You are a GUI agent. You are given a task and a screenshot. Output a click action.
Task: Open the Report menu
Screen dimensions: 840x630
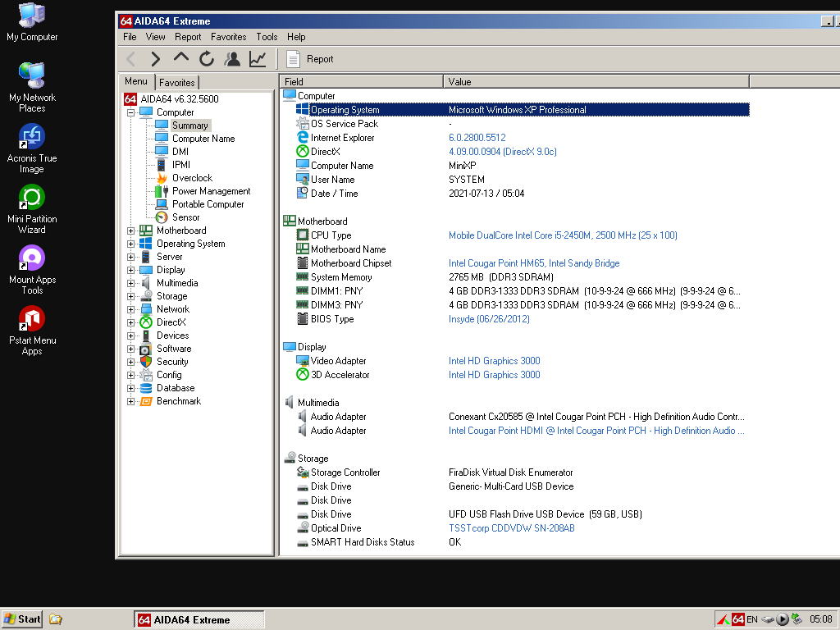tap(188, 37)
